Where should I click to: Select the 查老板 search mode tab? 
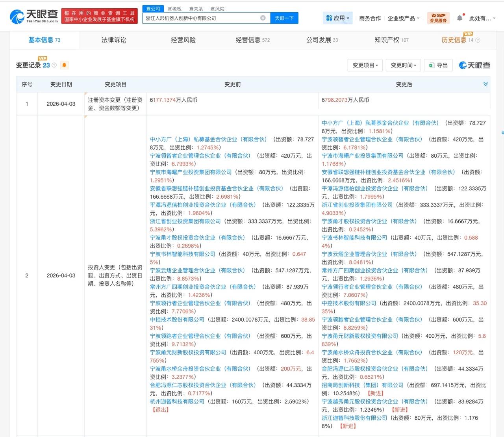174,9
